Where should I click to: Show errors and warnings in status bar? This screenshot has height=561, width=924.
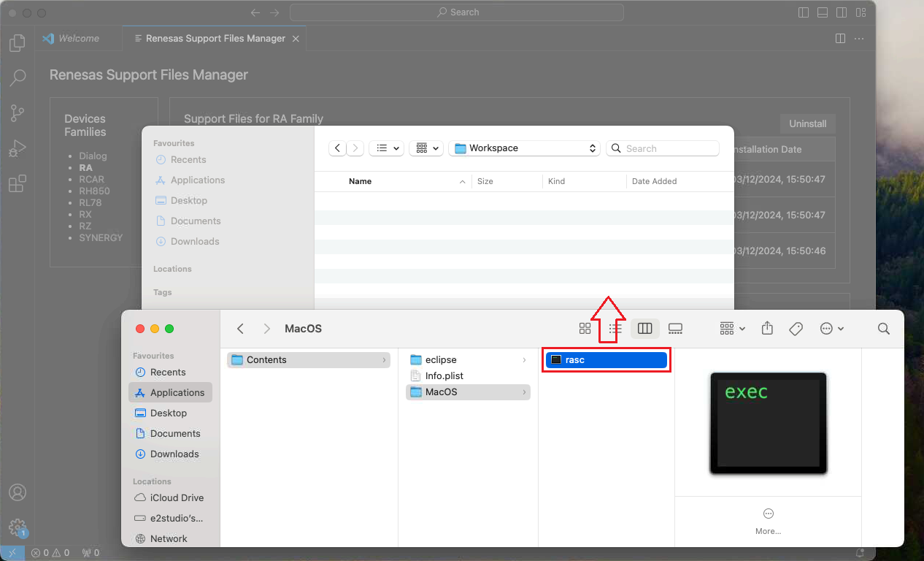pyautogui.click(x=50, y=553)
